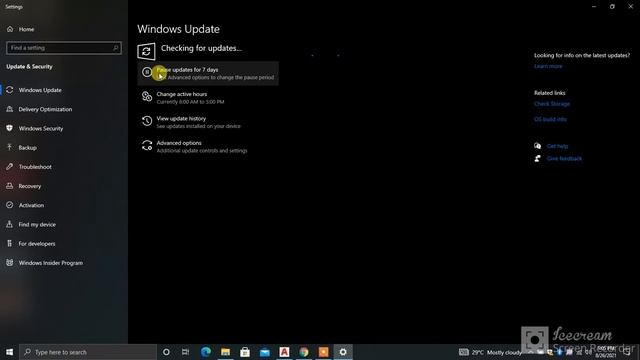Click the View update history clock icon
This screenshot has width=640, height=360.
(x=147, y=121)
